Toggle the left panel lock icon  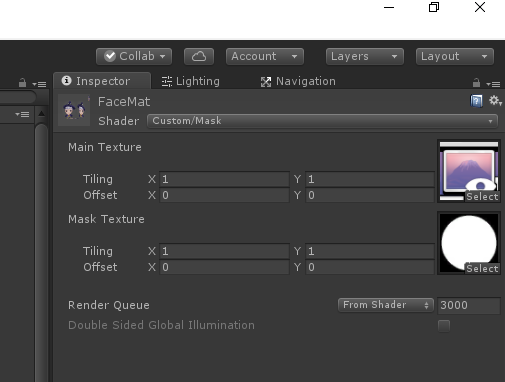(x=22, y=83)
